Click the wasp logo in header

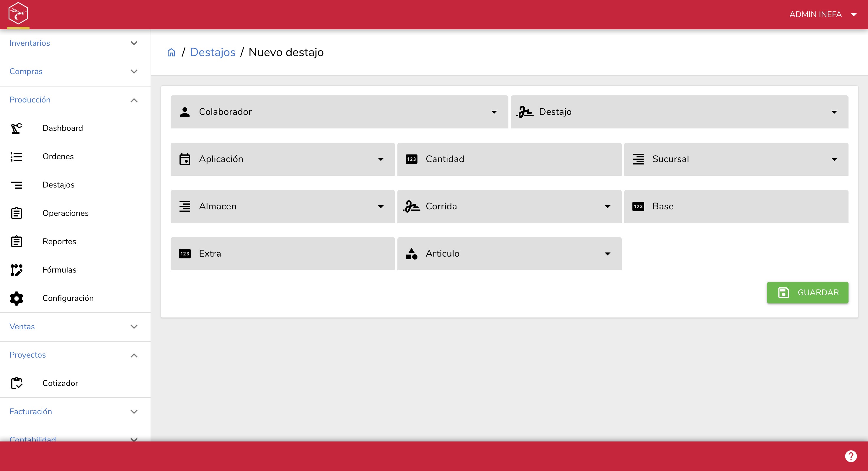(18, 14)
